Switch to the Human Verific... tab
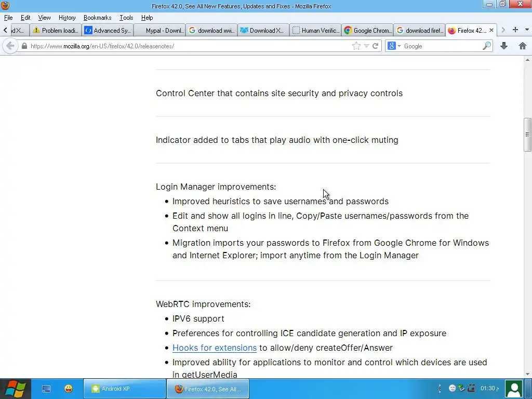The height and width of the screenshot is (399, 532). 315,30
